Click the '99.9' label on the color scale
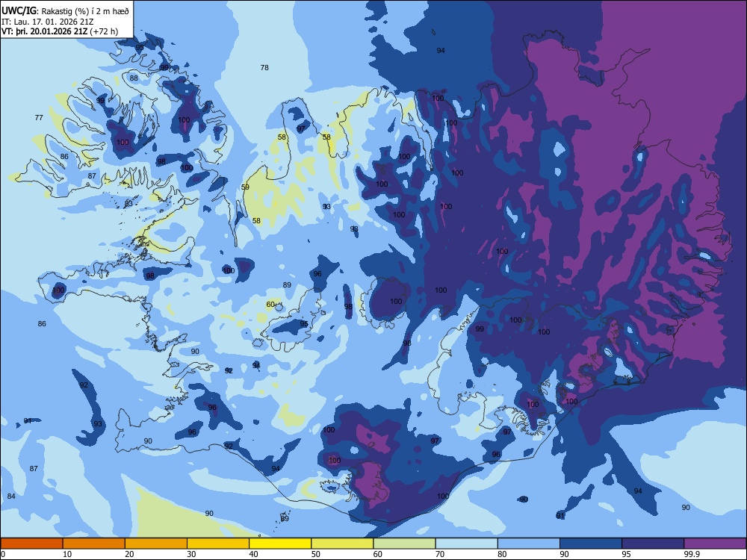The image size is (747, 560). (x=691, y=554)
